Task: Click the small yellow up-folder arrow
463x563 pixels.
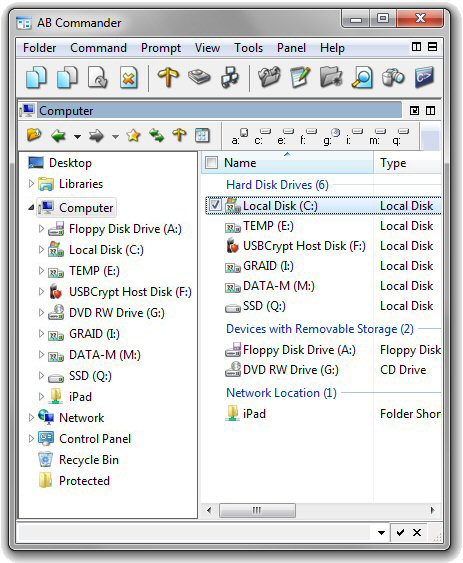Action: point(179,135)
